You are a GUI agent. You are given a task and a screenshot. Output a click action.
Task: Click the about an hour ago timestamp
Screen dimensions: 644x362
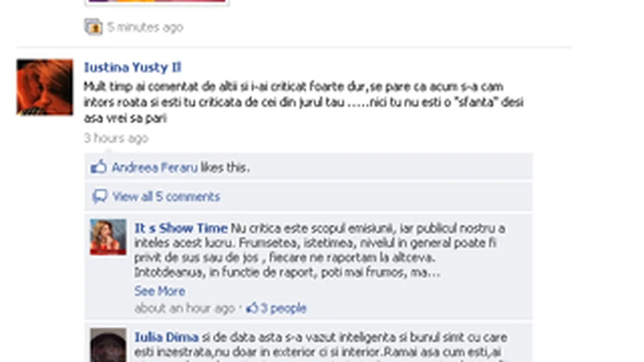pos(185,308)
